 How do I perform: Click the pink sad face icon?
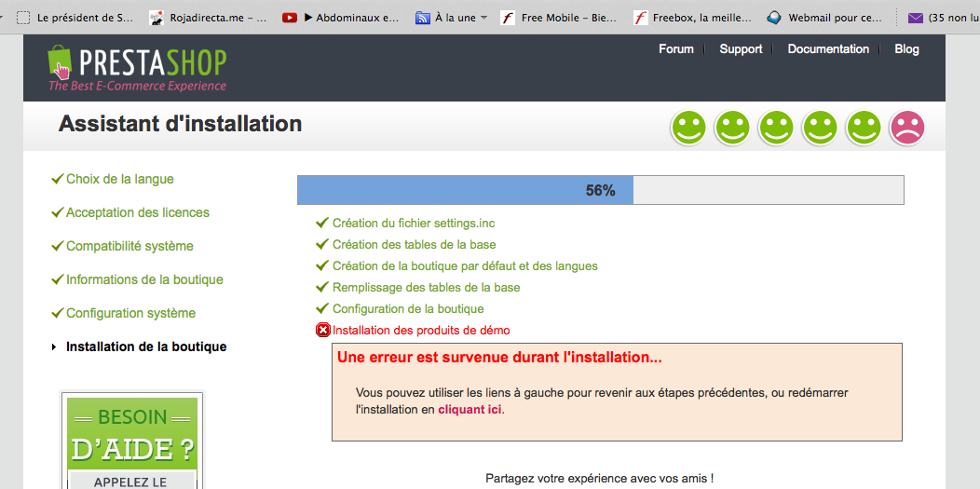(x=907, y=128)
